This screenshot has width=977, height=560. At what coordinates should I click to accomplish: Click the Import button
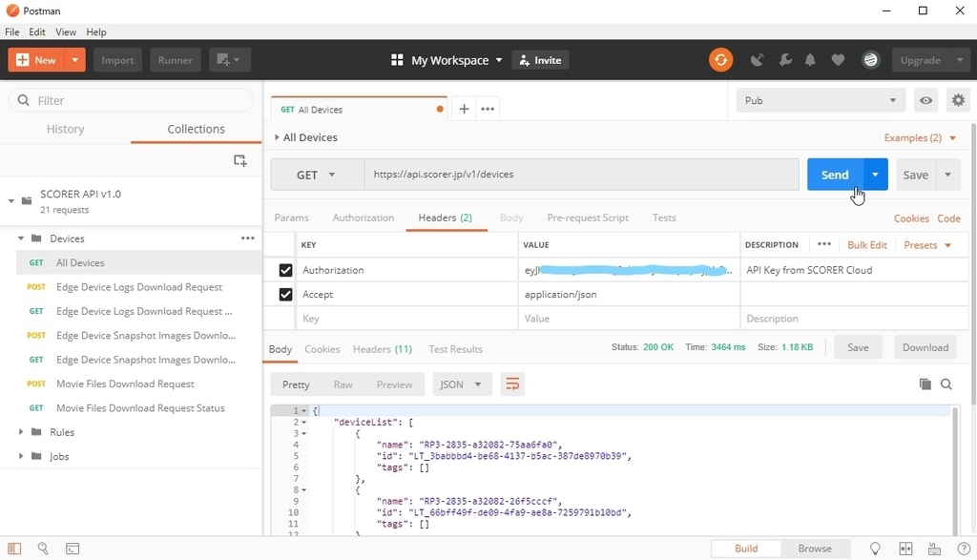tap(117, 60)
